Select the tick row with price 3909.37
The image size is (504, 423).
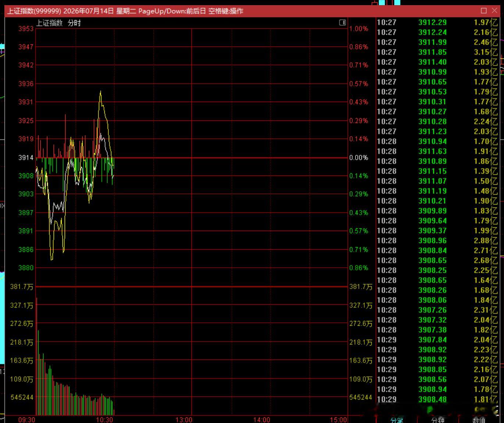437,231
